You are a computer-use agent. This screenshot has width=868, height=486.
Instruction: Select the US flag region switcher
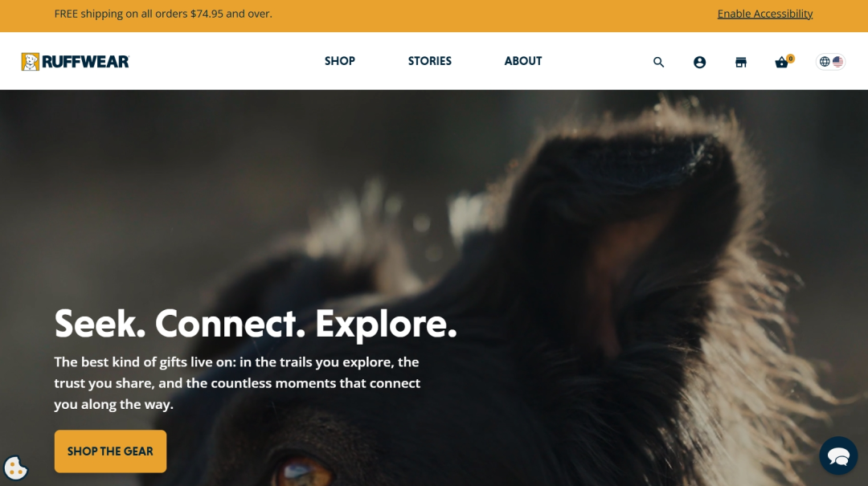point(838,61)
